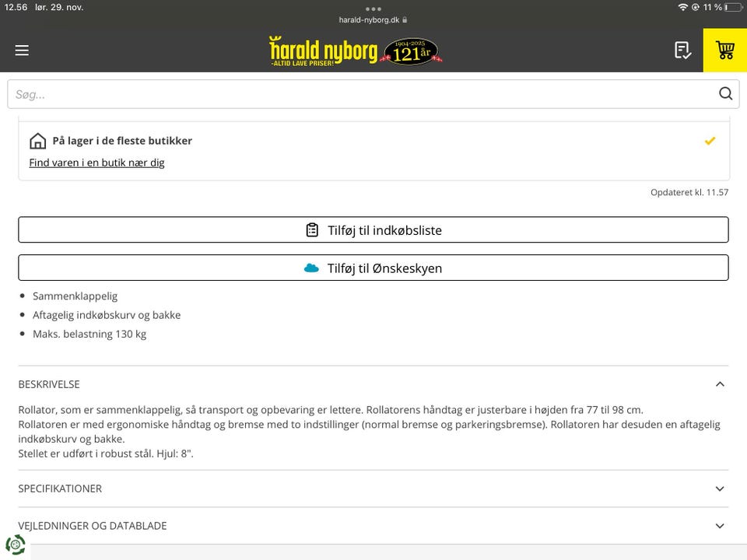
Task: Click 'På lager i de fleste butikker' text
Action: (122, 141)
